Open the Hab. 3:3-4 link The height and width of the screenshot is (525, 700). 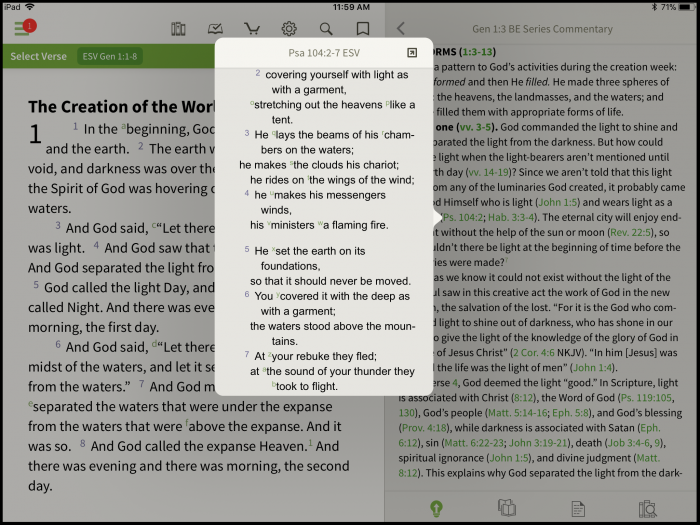click(511, 217)
